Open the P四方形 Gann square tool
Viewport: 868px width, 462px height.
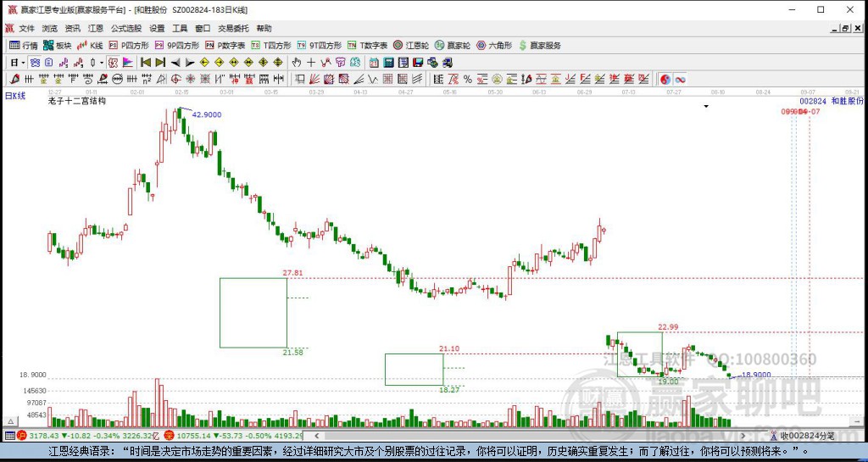click(x=129, y=46)
